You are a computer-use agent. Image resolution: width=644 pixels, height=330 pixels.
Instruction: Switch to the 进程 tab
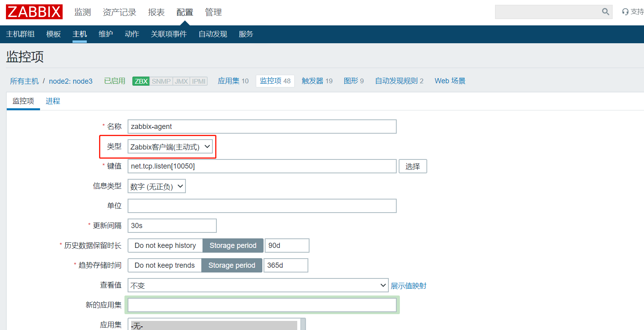(53, 101)
